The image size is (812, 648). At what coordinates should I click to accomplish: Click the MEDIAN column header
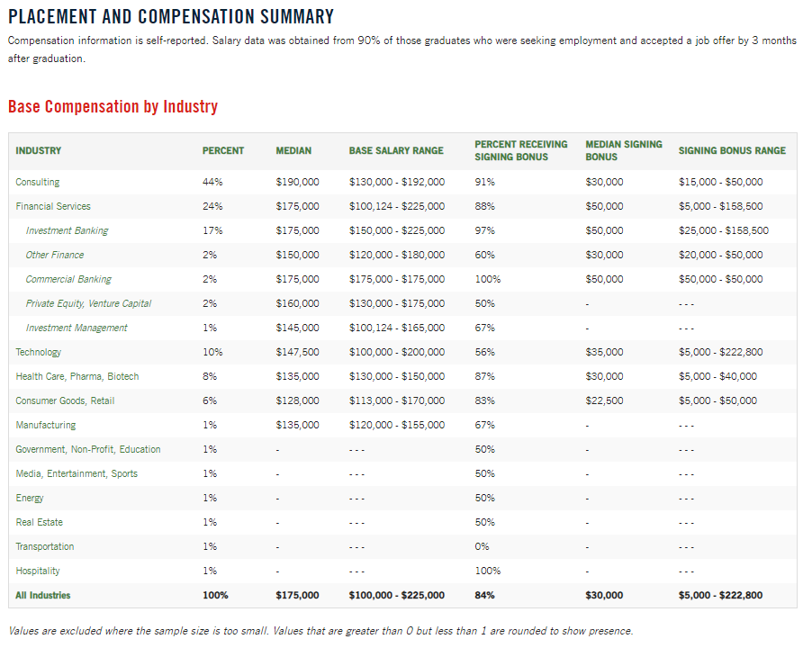(x=293, y=151)
